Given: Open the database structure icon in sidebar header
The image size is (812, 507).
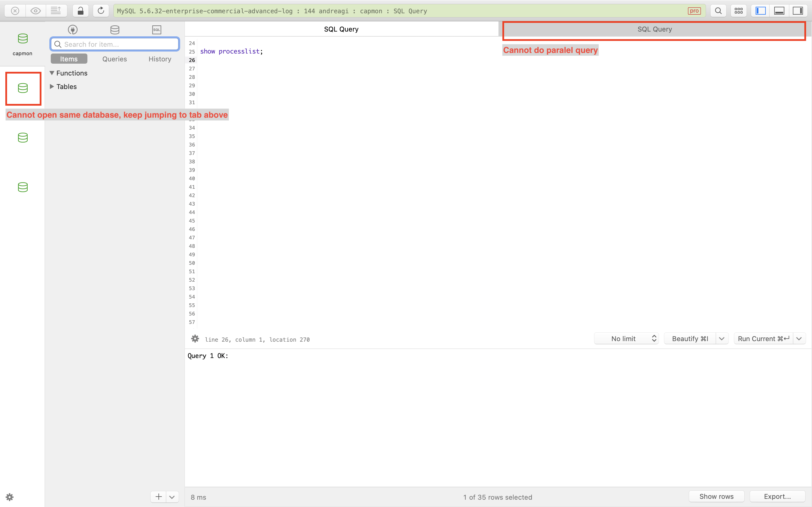Looking at the screenshot, I should pos(115,30).
